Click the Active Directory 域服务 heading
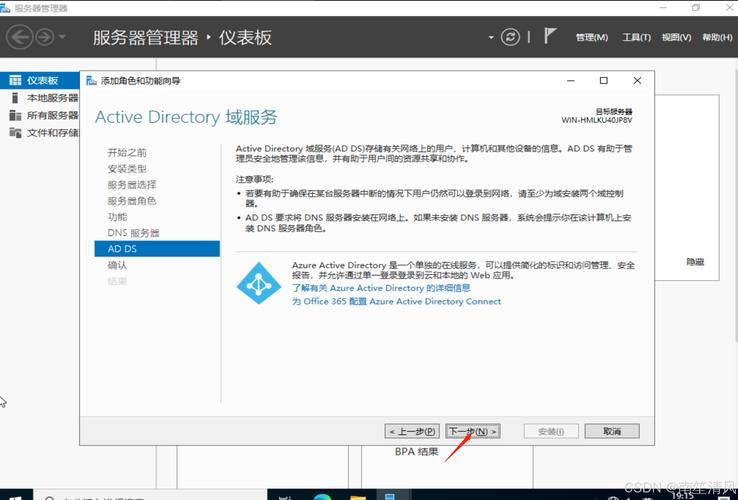 click(186, 117)
